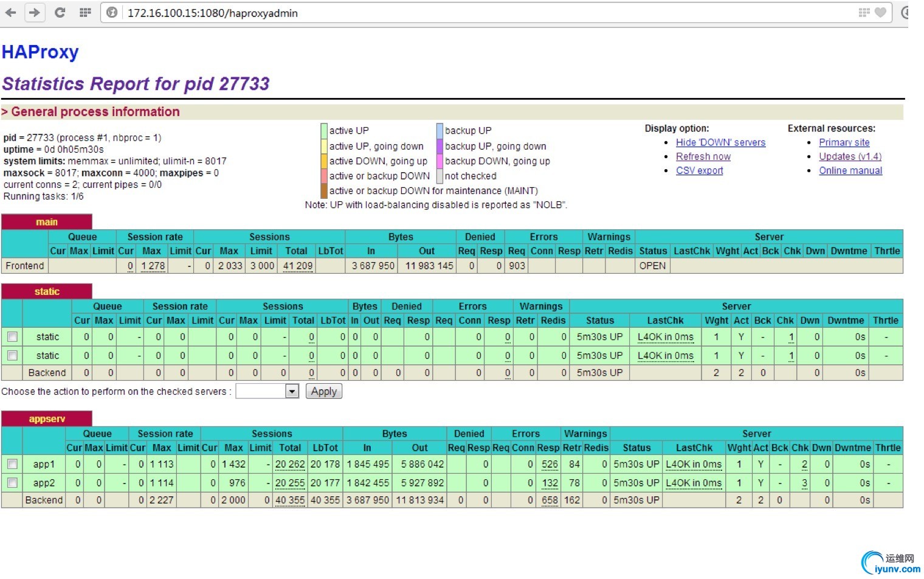The height and width of the screenshot is (579, 924).
Task: Click appserv backend retries 162
Action: [572, 500]
